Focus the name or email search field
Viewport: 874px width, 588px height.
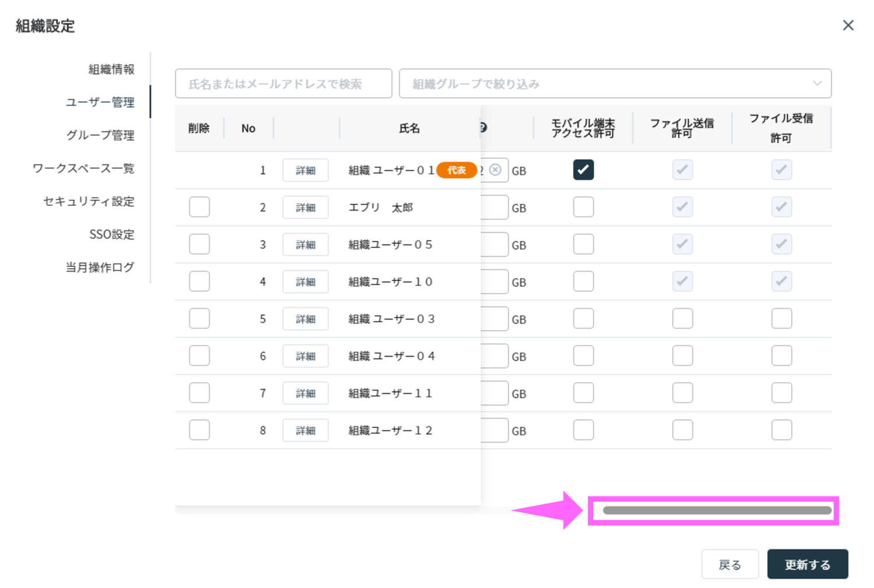(x=283, y=83)
